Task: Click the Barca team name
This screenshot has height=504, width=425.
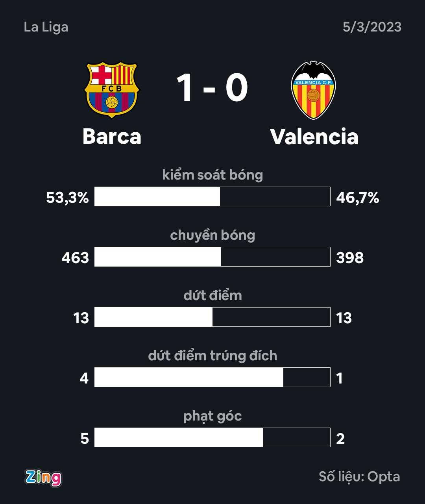Action: 112,137
